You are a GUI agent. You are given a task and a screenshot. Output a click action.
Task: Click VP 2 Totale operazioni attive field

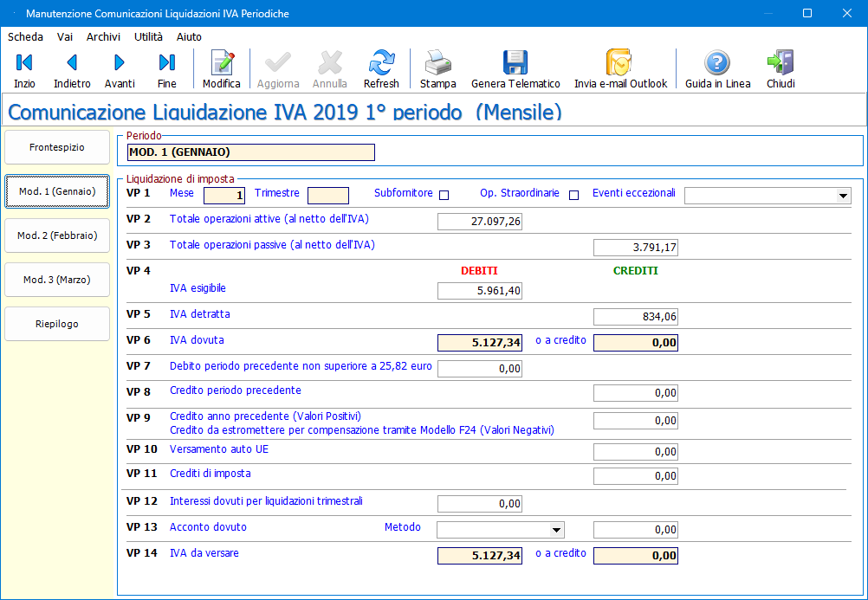(480, 222)
